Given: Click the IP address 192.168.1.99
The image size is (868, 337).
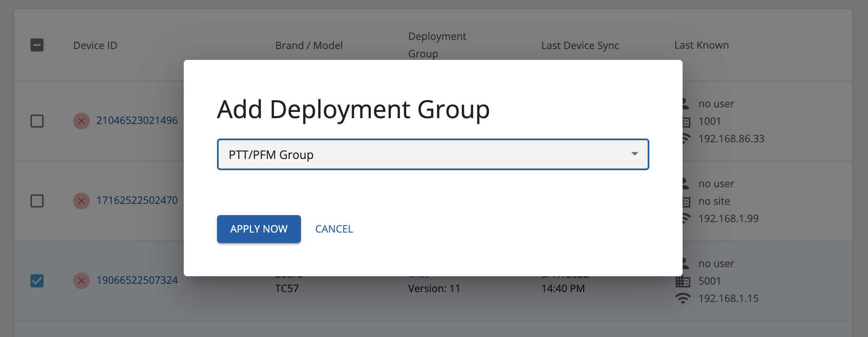Looking at the screenshot, I should pyautogui.click(x=728, y=218).
